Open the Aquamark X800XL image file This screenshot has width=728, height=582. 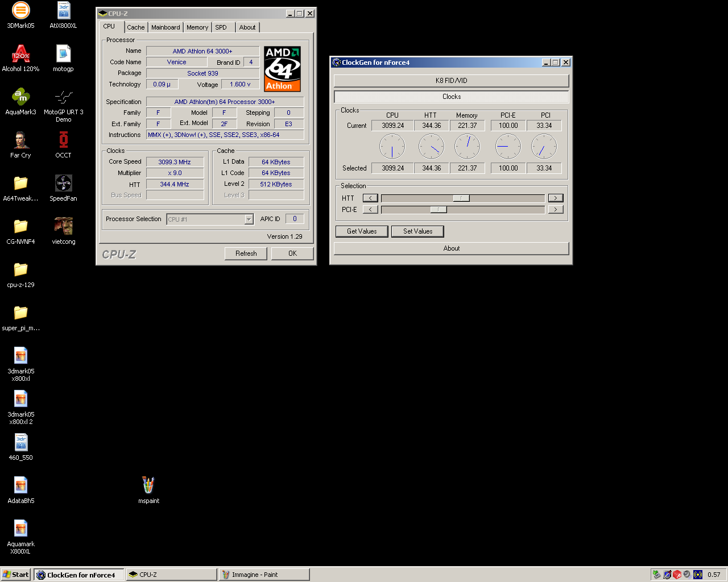point(20,537)
